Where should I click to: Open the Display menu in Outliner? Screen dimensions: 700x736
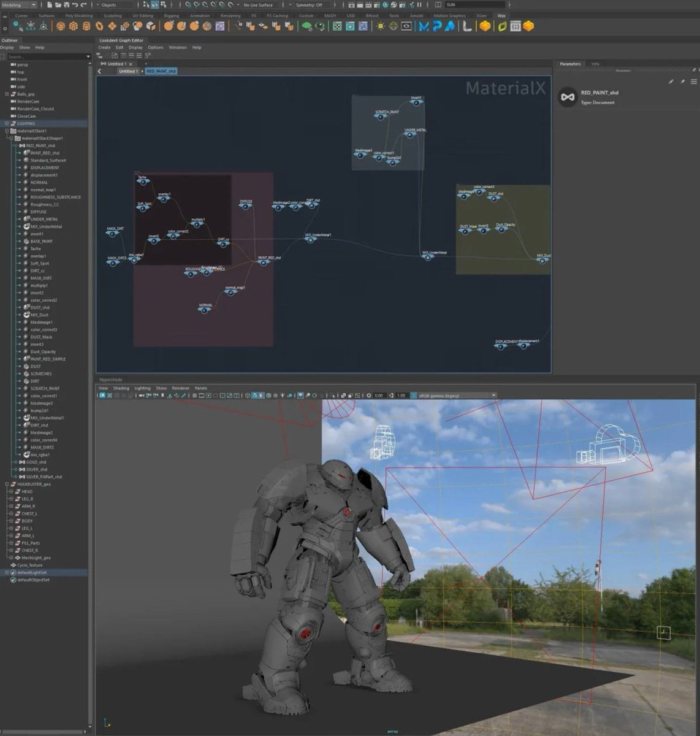(x=7, y=47)
